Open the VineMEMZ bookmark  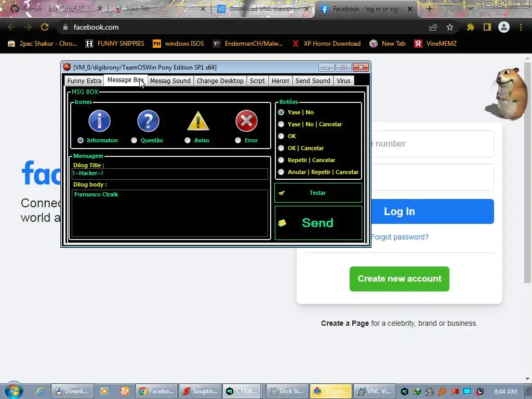(436, 44)
